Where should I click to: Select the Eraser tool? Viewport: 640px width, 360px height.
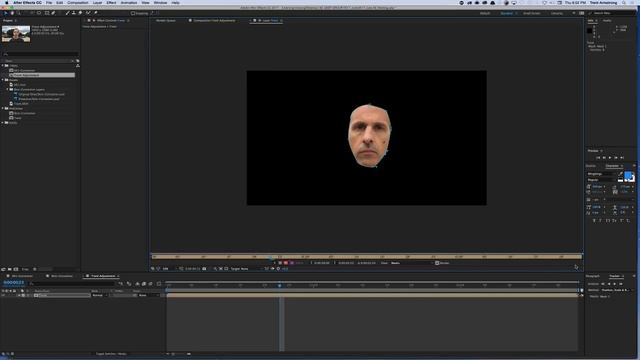click(x=80, y=13)
